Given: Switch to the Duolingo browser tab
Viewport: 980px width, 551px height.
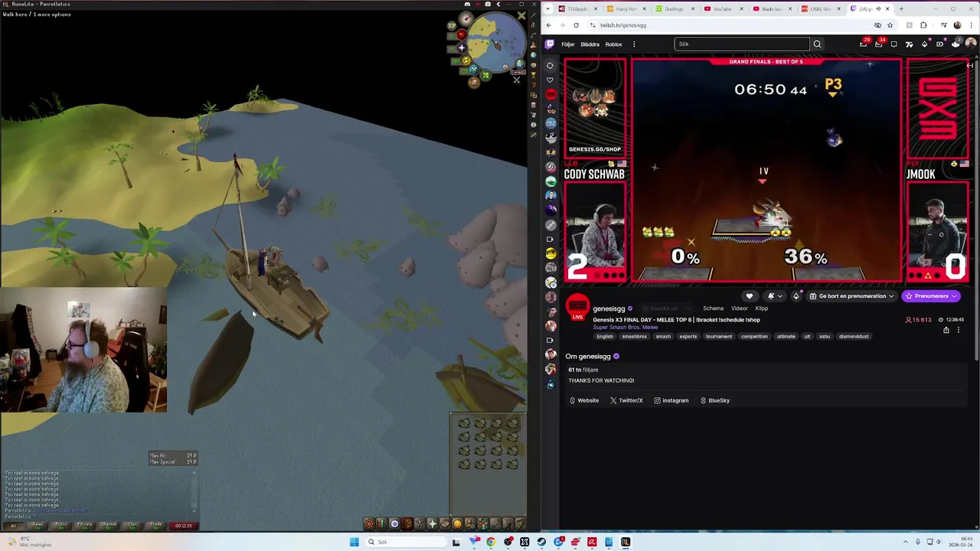Looking at the screenshot, I should point(674,8).
